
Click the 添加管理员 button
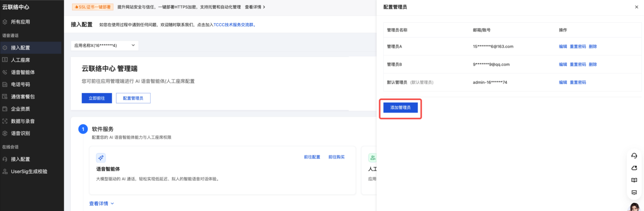[400, 108]
